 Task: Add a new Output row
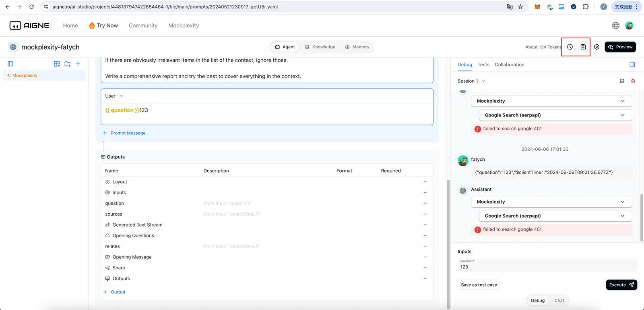[x=114, y=292]
